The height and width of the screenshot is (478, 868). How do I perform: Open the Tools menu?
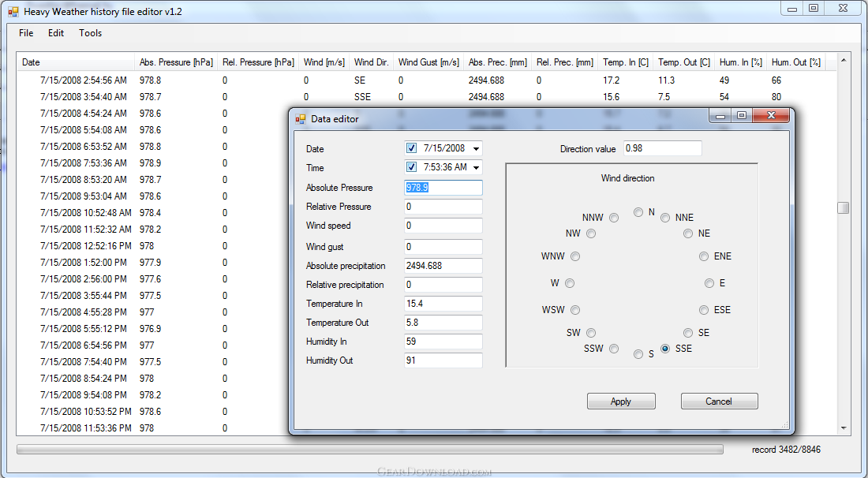90,33
